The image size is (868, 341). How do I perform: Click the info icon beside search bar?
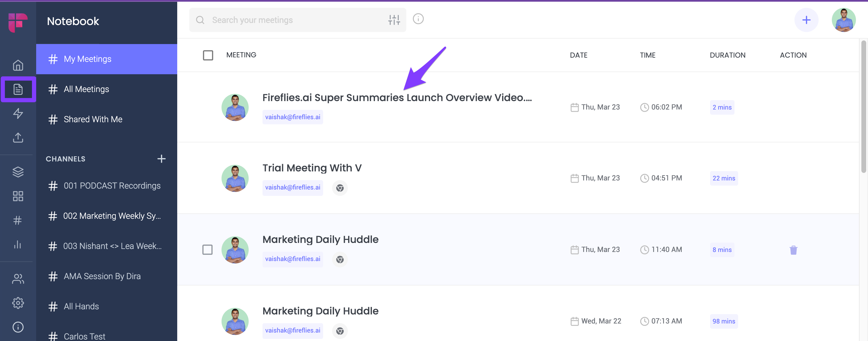coord(418,19)
